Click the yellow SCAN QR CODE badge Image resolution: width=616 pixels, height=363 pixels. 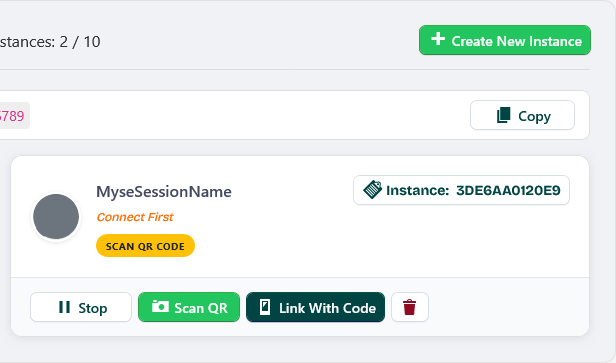coord(145,246)
